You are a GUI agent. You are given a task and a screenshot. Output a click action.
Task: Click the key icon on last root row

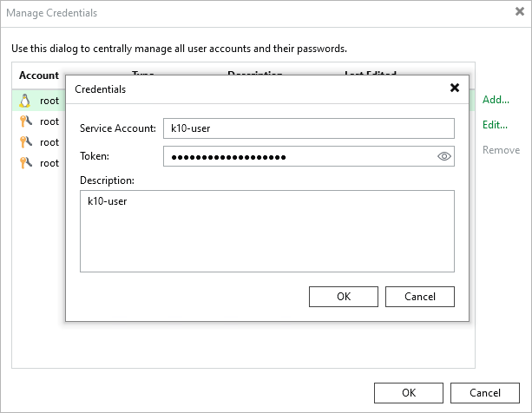tap(25, 163)
